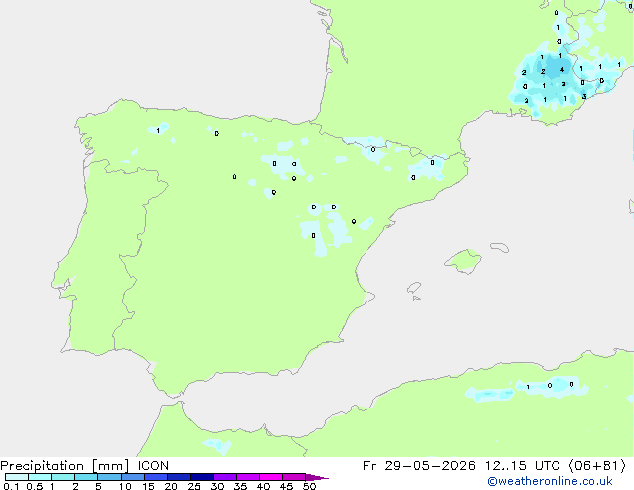Image resolution: width=634 pixels, height=490 pixels.
Task: Pick the legend swatch between 0.1 and 0.5
Action: (x=17, y=477)
